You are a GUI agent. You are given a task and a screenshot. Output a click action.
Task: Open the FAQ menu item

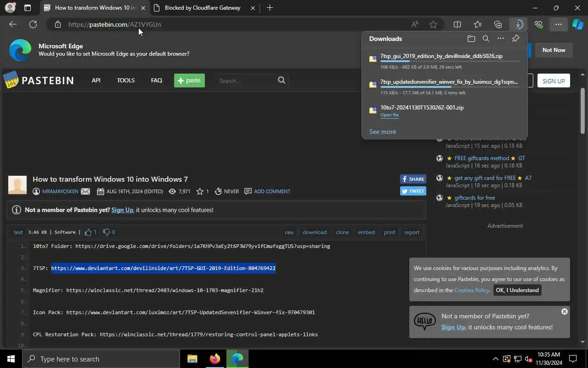pyautogui.click(x=156, y=80)
